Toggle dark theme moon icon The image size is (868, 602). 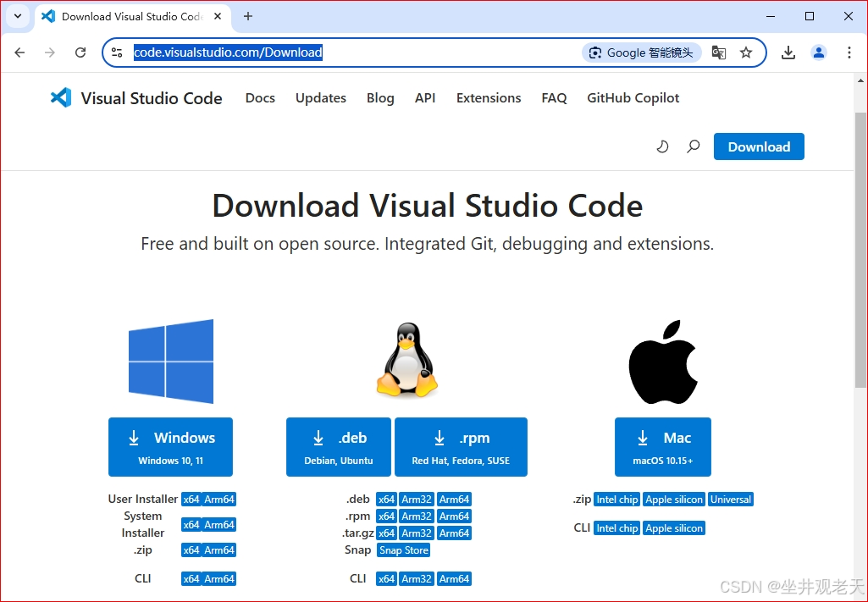coord(662,146)
